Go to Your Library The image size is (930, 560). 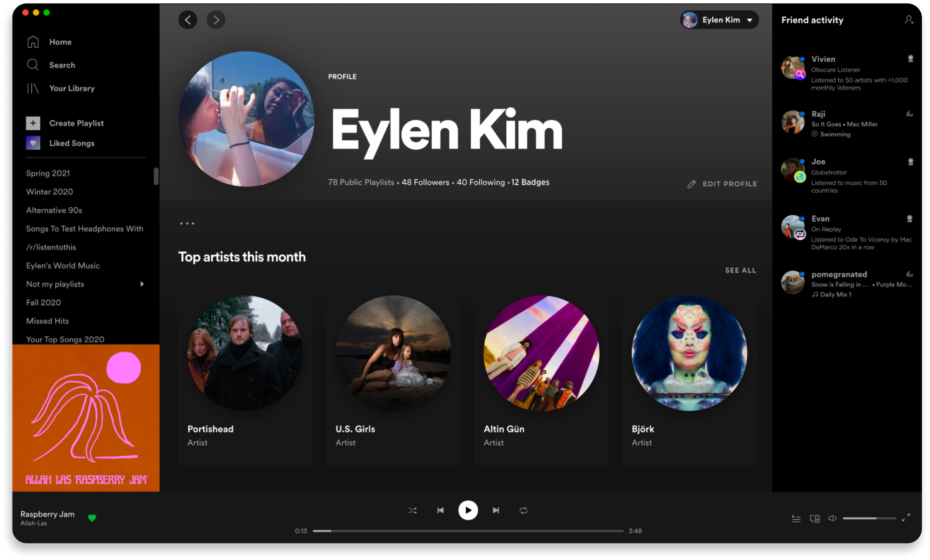tap(72, 88)
